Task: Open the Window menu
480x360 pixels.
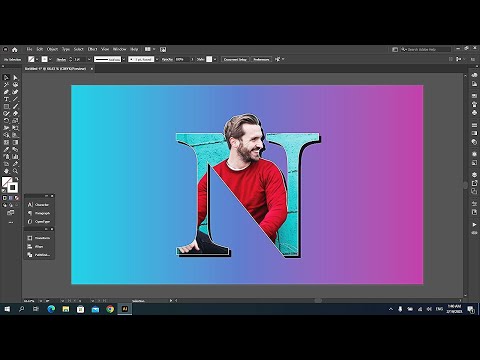Action: (119, 49)
